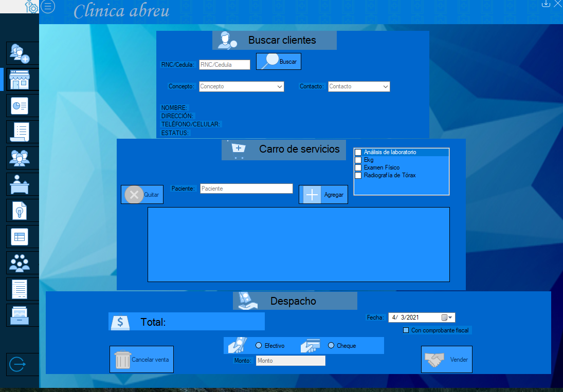
Task: Expand the Concepto dropdown
Action: [x=280, y=87]
